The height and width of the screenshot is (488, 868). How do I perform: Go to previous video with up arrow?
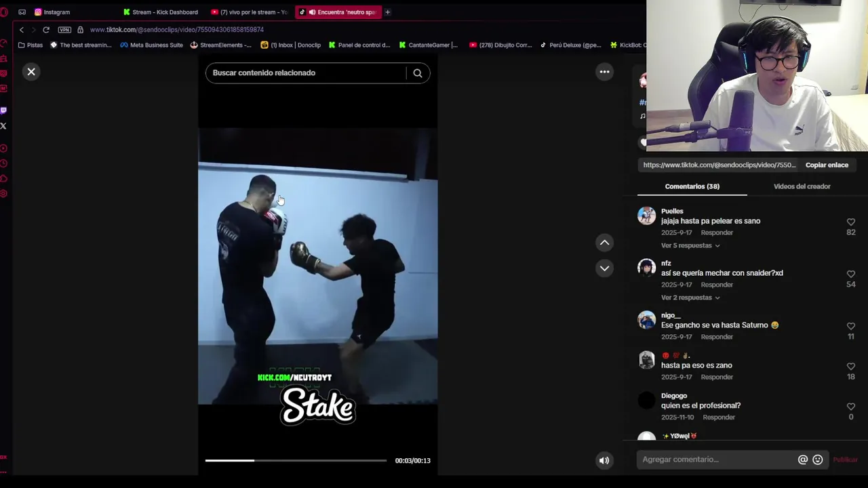coord(604,243)
